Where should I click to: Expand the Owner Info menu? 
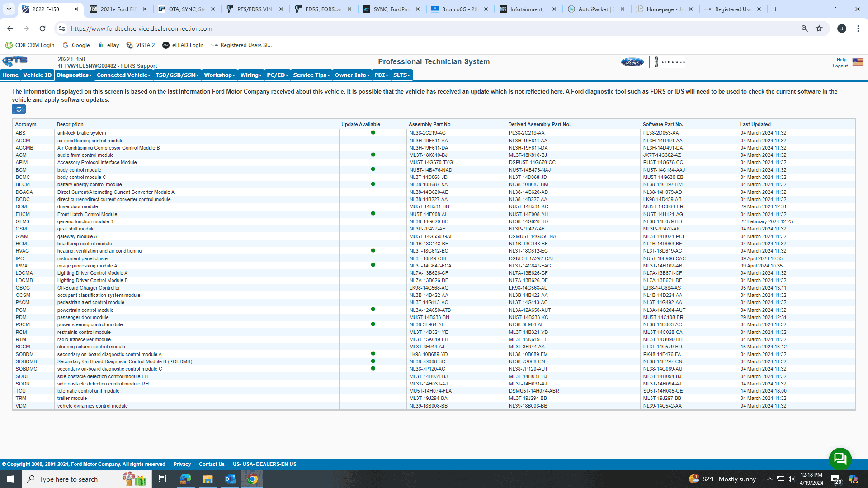tap(352, 75)
